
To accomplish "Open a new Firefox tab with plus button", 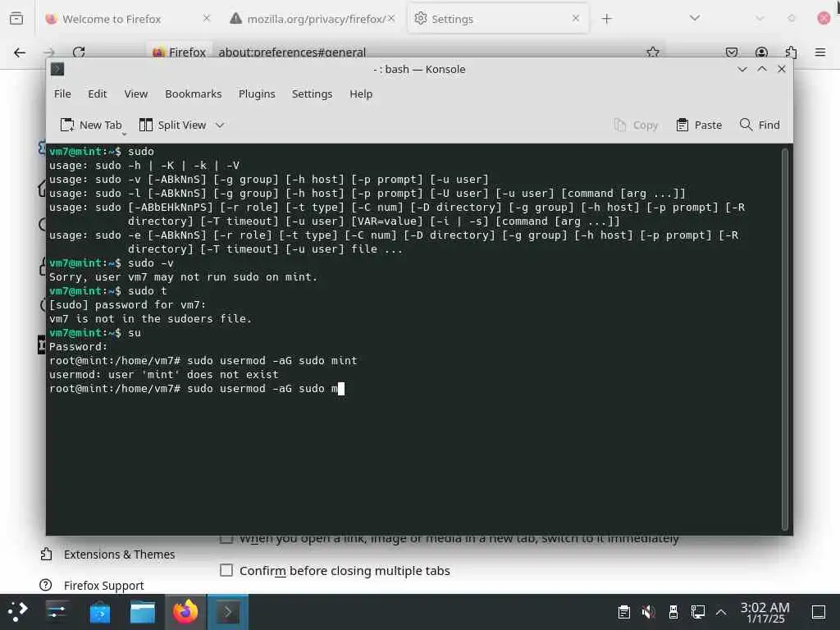I will click(606, 19).
